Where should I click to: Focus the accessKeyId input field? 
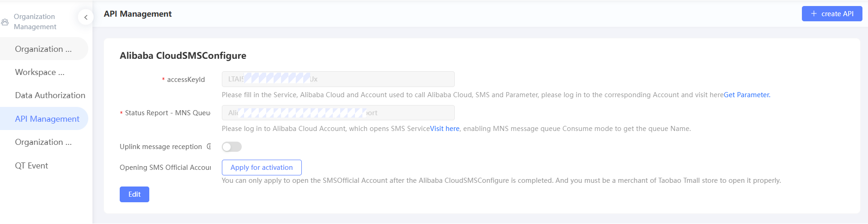(x=338, y=79)
